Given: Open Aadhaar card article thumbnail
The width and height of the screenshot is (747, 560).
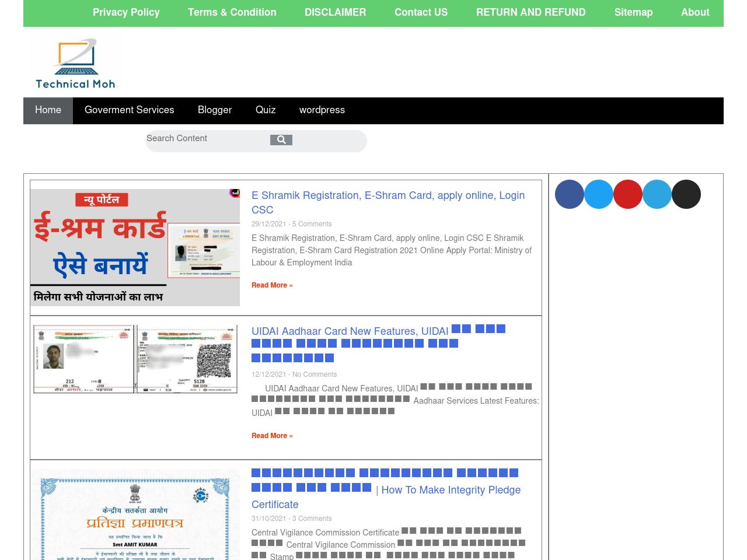Looking at the screenshot, I should [135, 359].
